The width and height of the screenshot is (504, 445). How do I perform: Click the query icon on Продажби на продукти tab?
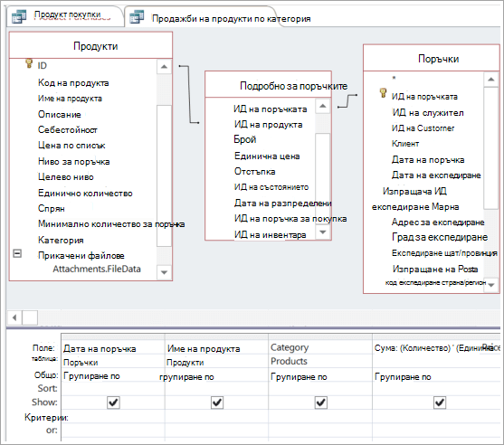click(x=137, y=17)
